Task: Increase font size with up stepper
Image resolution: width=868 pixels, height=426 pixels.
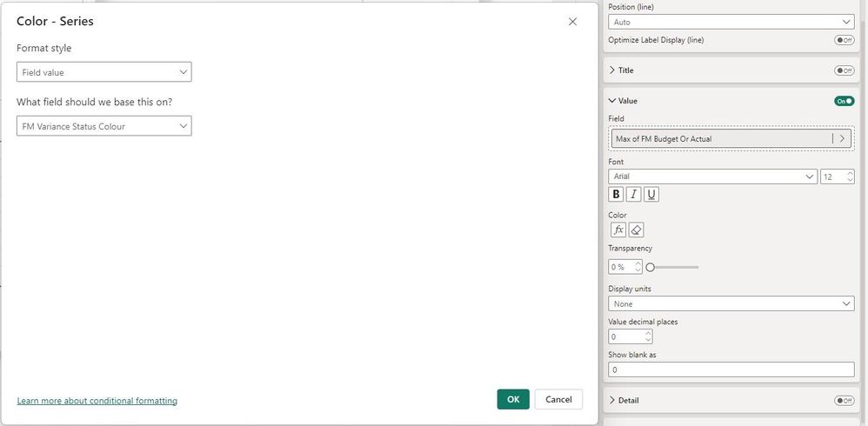Action: click(850, 173)
